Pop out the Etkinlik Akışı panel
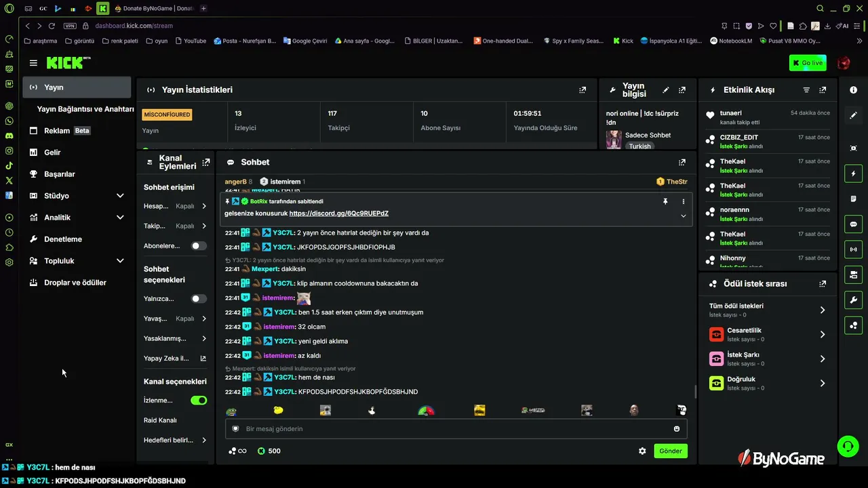 click(823, 89)
